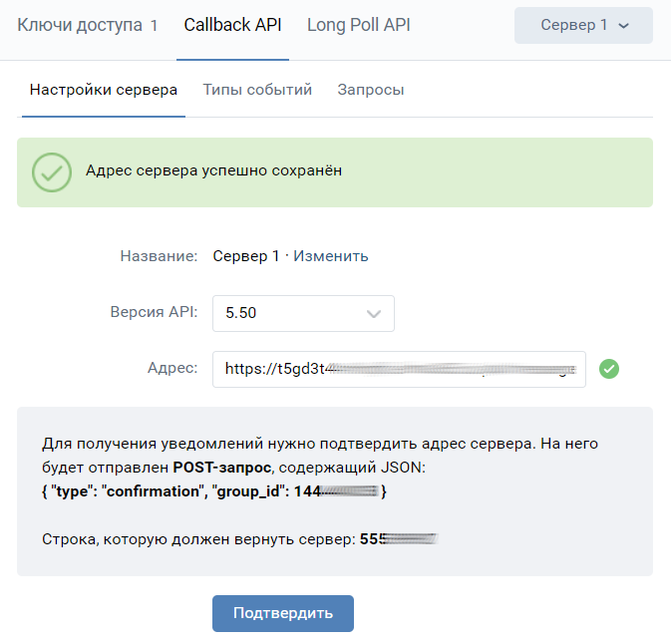The image size is (671, 644).
Task: Click the green verified checkmark beside address
Action: pyautogui.click(x=609, y=369)
